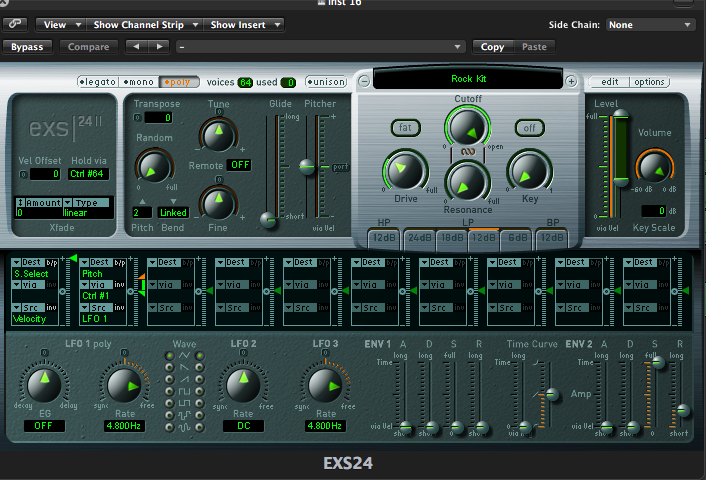The width and height of the screenshot is (706, 480).
Task: Click the Hold via Ctrl #64 field
Action: (88, 174)
